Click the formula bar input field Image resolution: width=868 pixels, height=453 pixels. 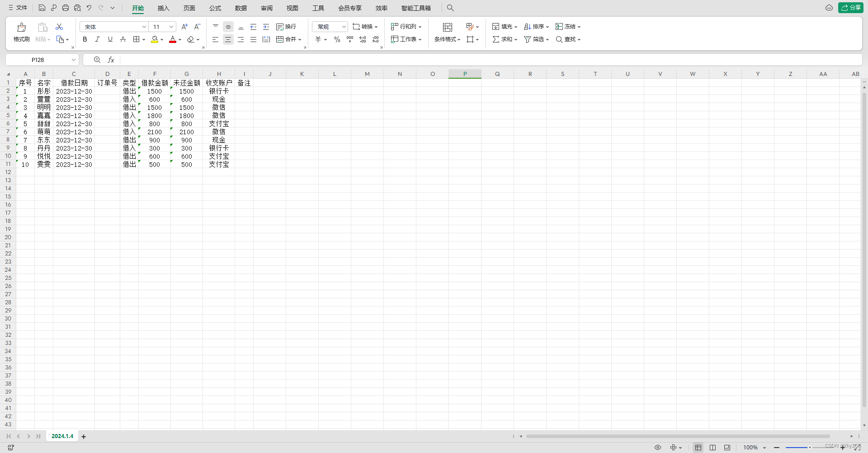(x=491, y=60)
